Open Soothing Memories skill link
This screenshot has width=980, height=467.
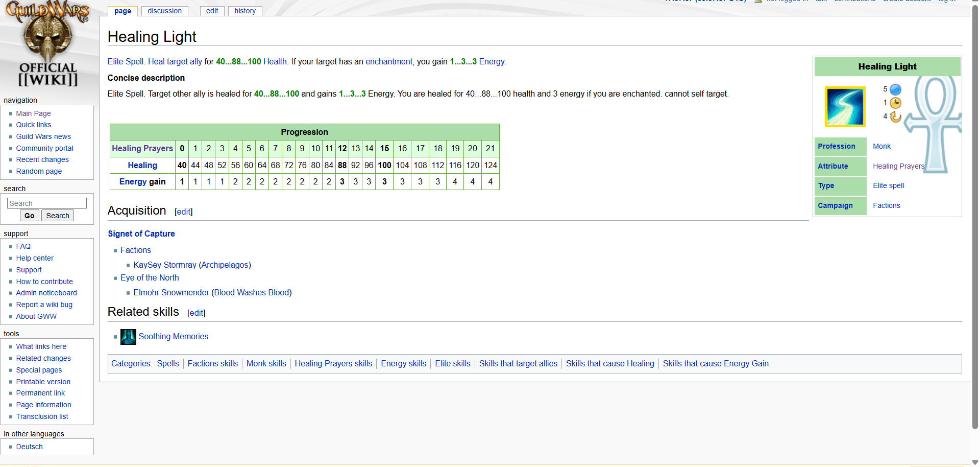tap(174, 336)
